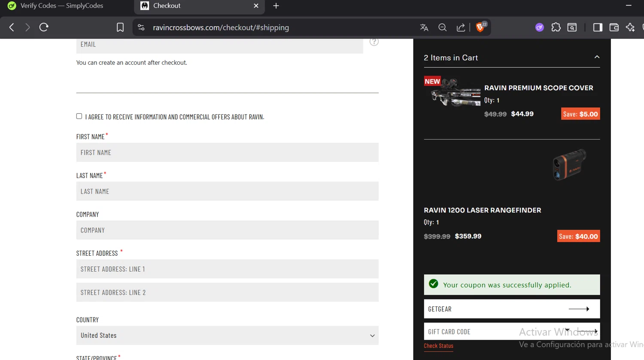This screenshot has width=644, height=360.
Task: Open site settings icon in address bar
Action: (141, 27)
